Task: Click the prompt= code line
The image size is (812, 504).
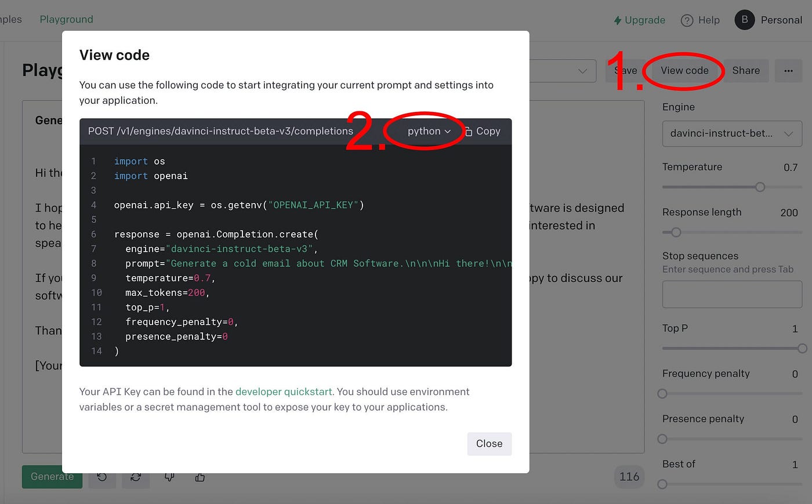Action: point(318,263)
